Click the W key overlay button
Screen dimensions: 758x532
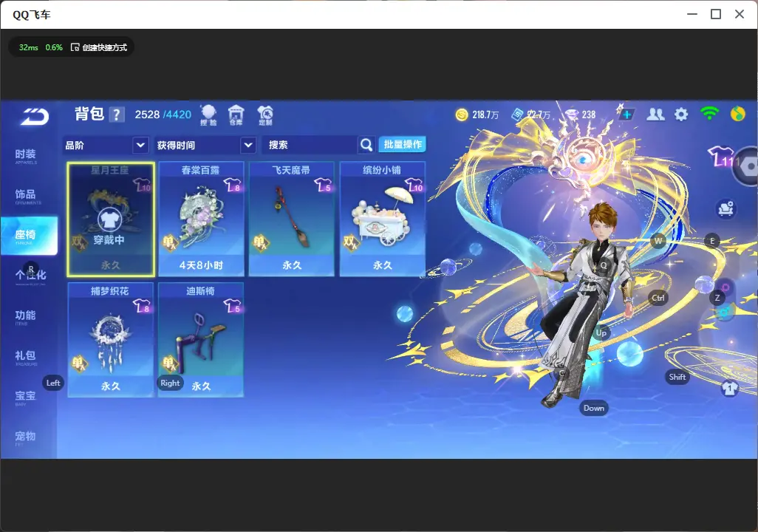coord(658,240)
